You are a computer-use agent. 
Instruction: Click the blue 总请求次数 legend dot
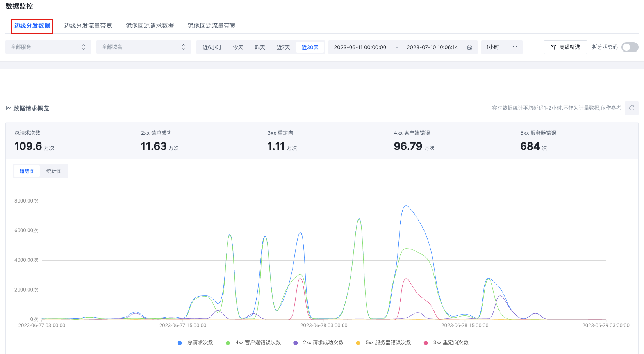tap(180, 343)
